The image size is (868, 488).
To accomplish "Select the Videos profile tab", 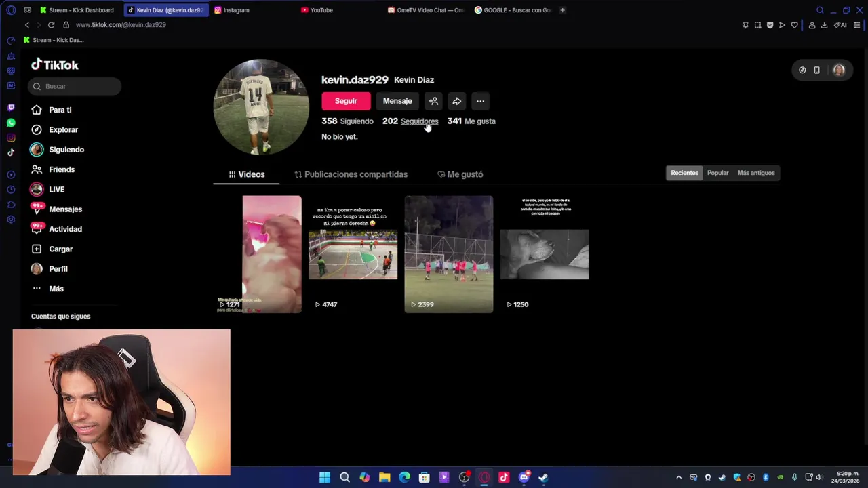I will tap(246, 174).
